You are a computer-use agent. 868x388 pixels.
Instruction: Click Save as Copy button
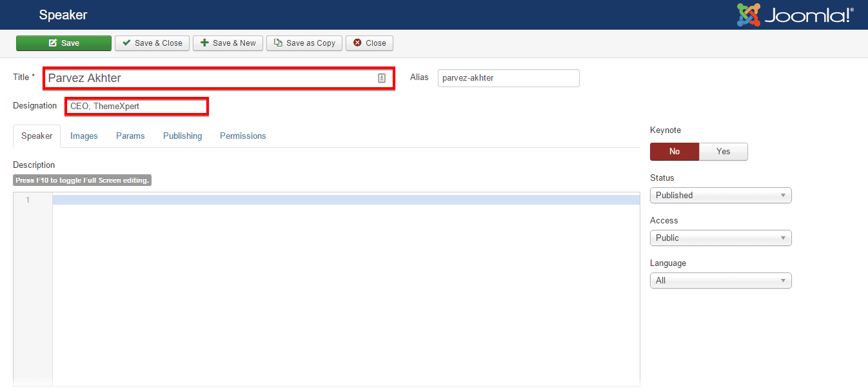tap(304, 43)
